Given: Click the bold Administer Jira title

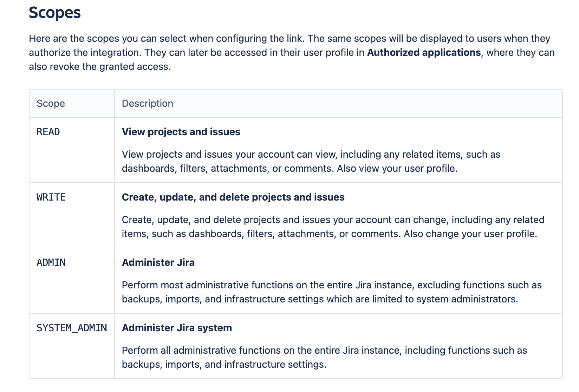Looking at the screenshot, I should pos(158,263).
